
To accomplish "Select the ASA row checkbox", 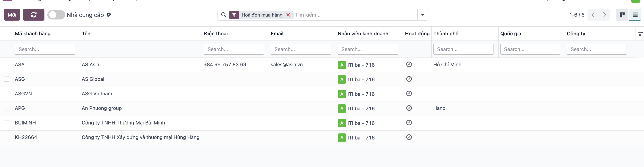I will point(6,65).
